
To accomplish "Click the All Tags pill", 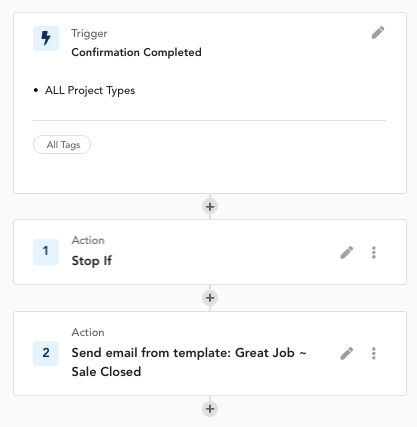I will tap(62, 145).
